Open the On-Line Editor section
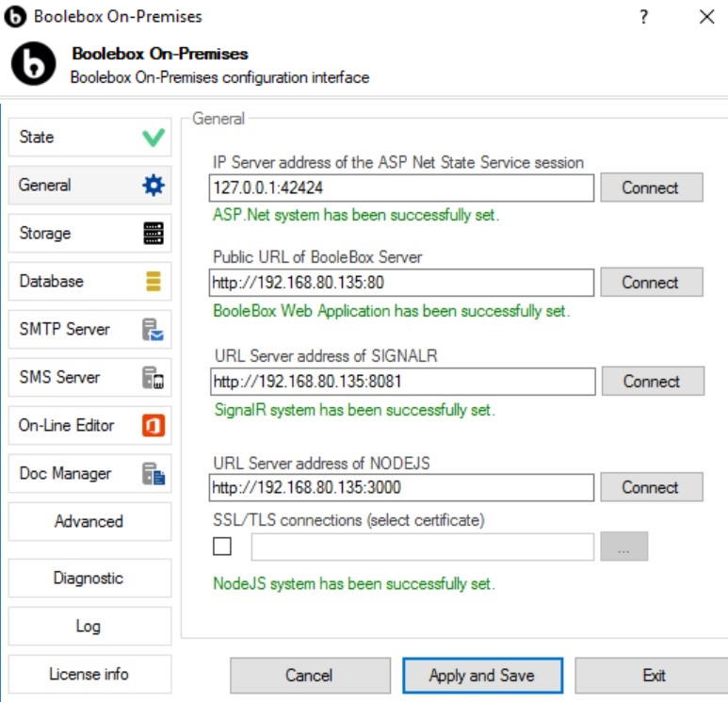The image size is (728, 702). pos(89,425)
